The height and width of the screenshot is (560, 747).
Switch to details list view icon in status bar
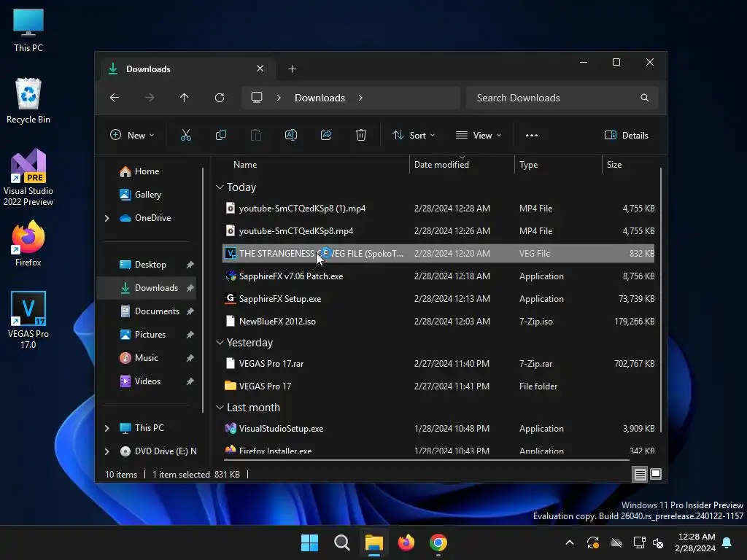tap(640, 474)
